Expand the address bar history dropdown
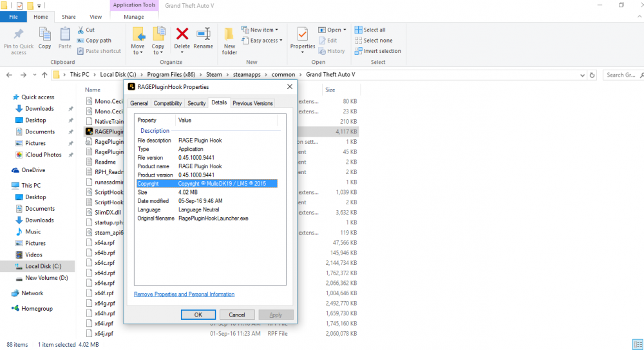644x350 pixels. coord(582,75)
